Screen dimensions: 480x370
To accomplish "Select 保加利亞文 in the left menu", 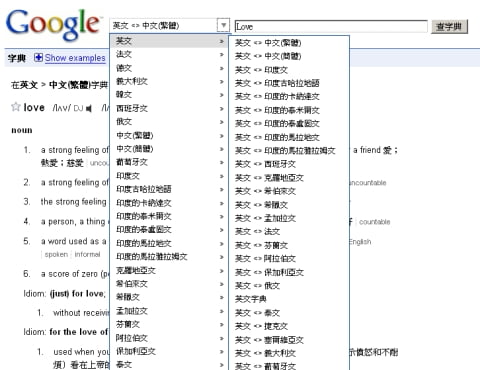I will point(169,351).
